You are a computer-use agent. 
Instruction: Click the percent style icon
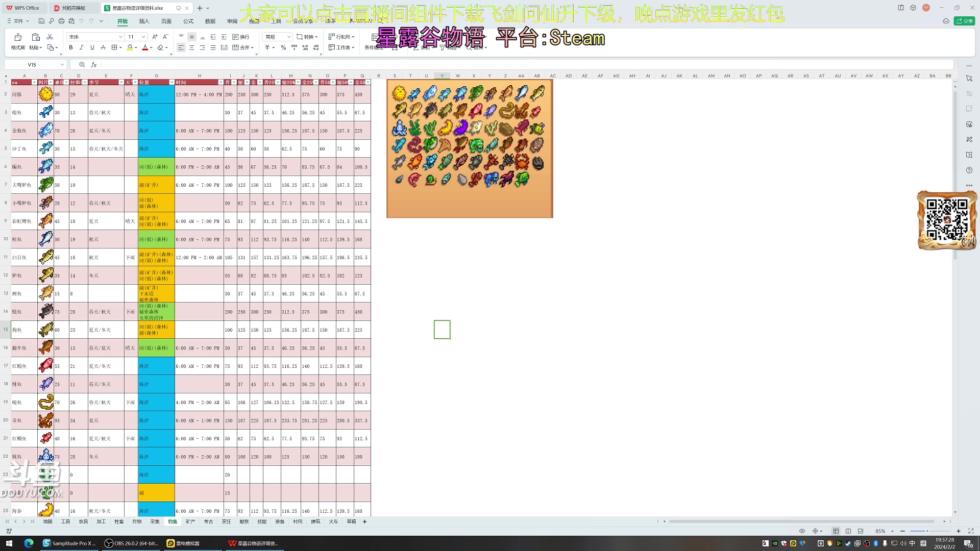pos(283,47)
